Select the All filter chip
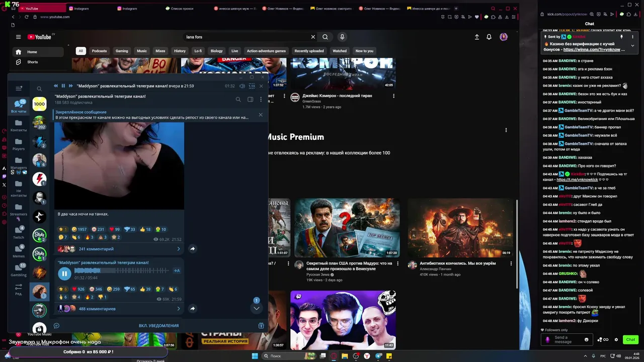The height and width of the screenshot is (362, 644). pyautogui.click(x=80, y=51)
